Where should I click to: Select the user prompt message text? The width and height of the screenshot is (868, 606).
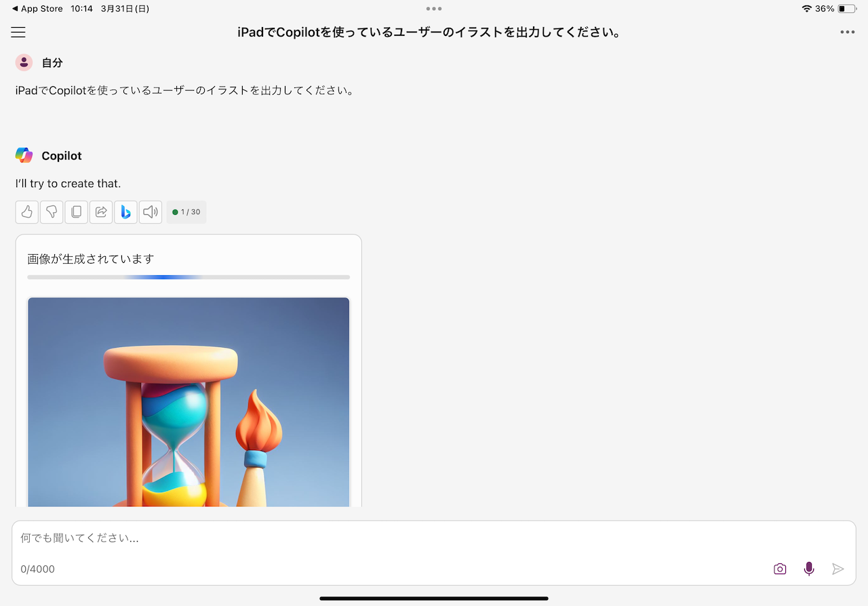184,90
